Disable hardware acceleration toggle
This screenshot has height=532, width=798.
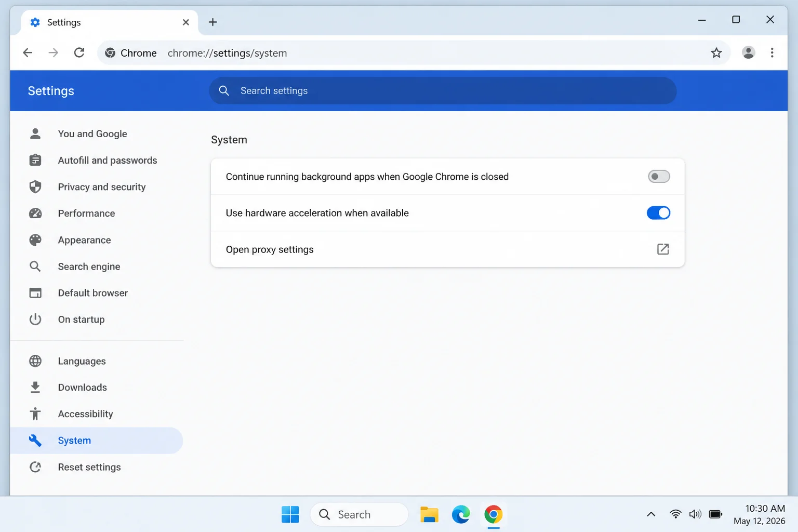click(x=659, y=213)
